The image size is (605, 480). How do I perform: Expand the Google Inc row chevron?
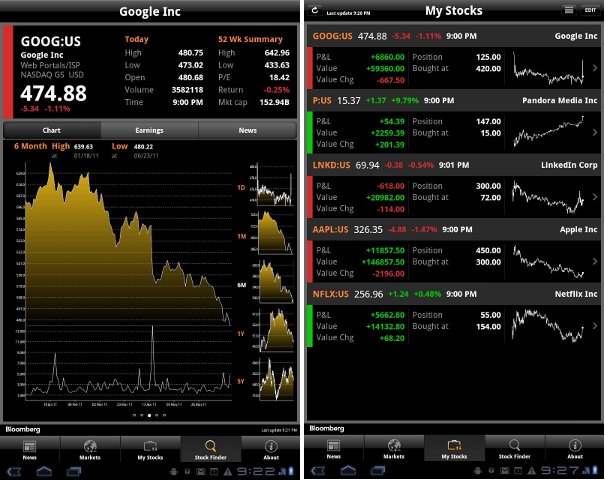[595, 68]
